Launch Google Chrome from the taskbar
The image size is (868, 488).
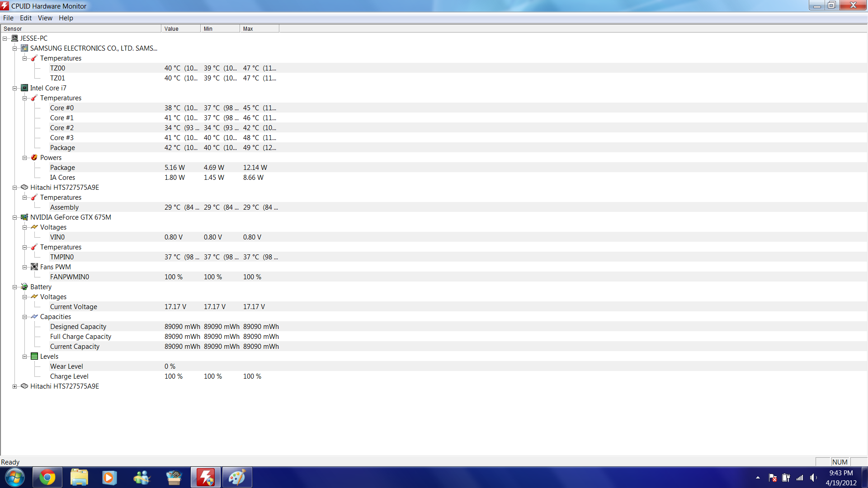coord(47,478)
